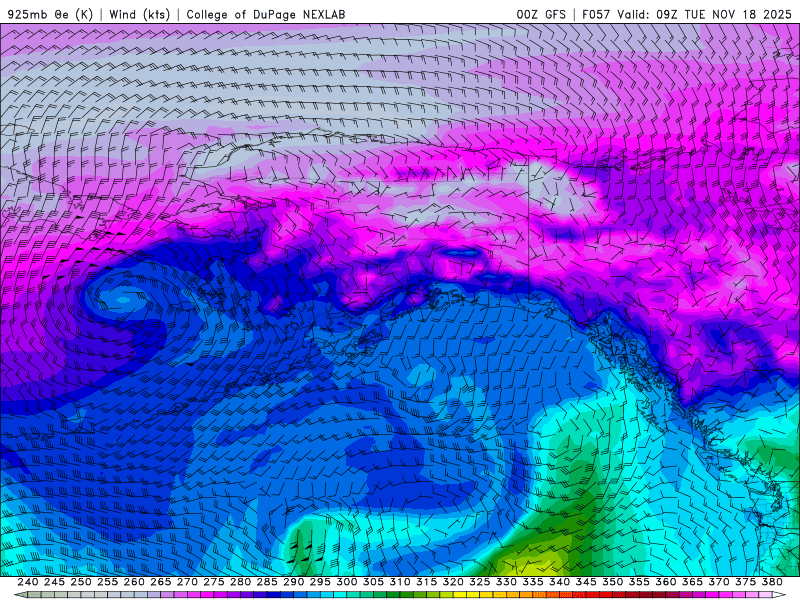
Task: Click the 335 value on color scale
Action: 533,582
